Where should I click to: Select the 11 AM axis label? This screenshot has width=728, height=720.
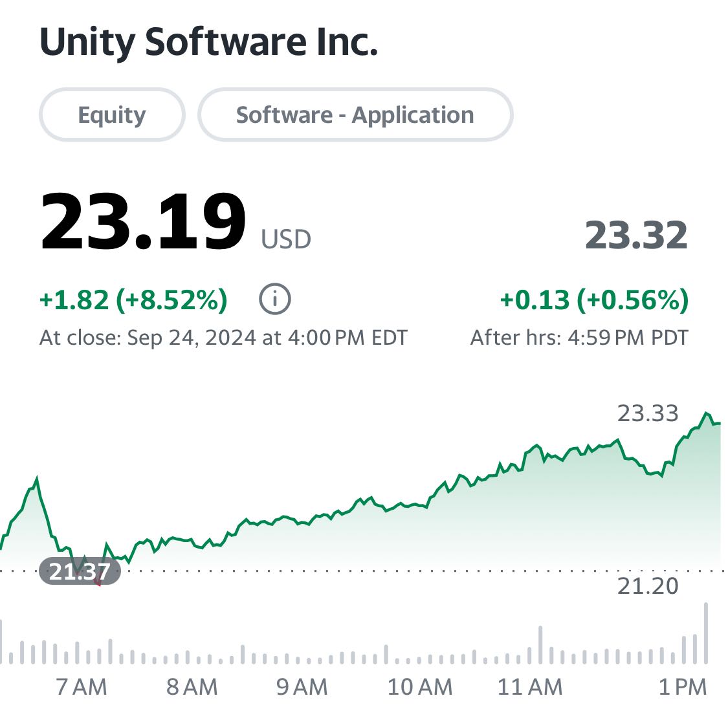(530, 687)
